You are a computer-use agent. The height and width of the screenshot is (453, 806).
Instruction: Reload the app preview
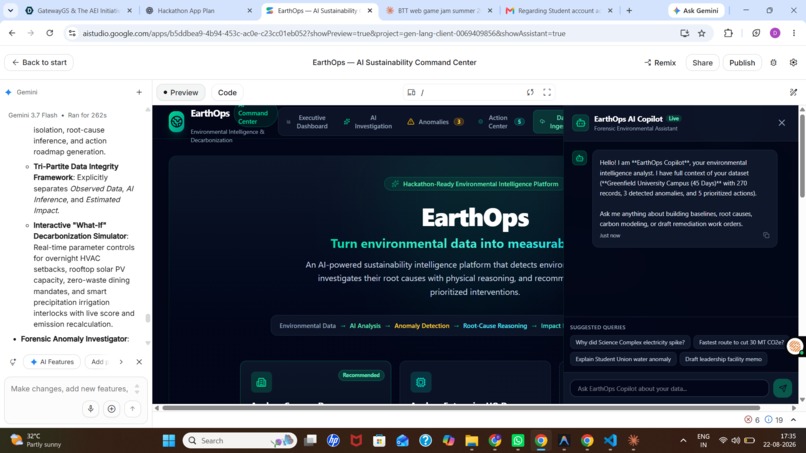point(530,93)
